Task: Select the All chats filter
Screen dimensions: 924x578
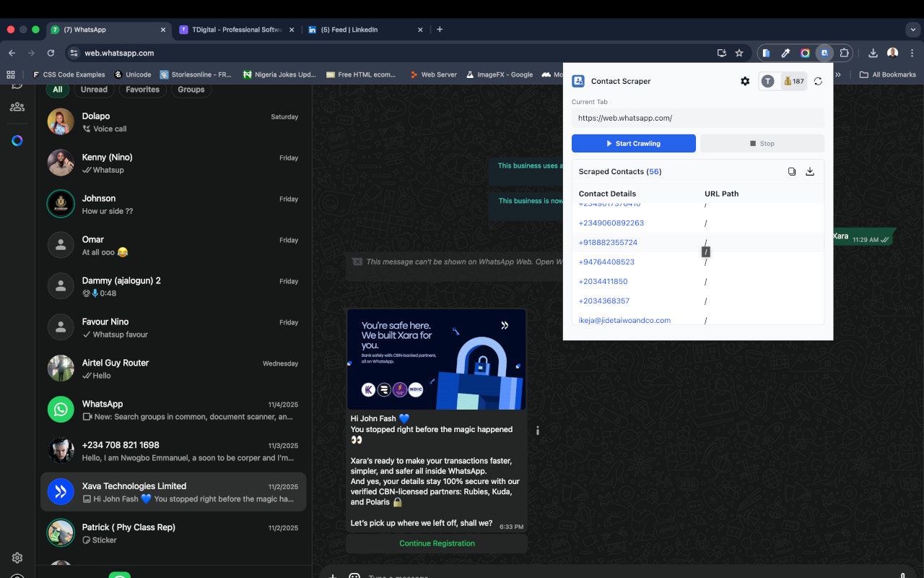Action: [58, 90]
